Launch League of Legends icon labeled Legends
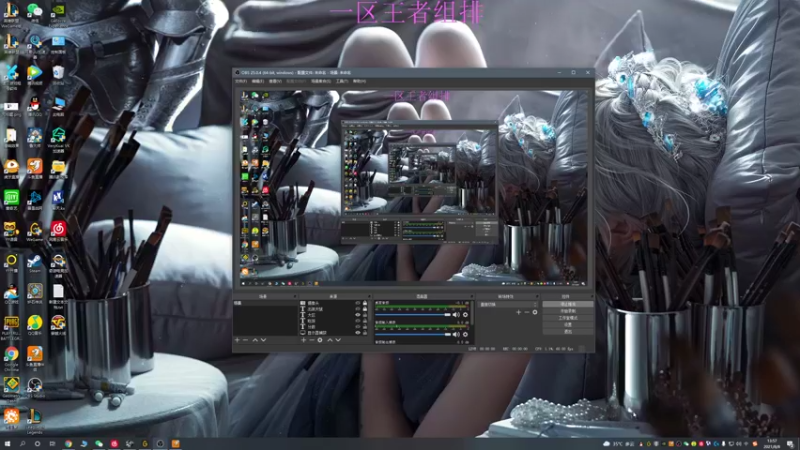 [35, 420]
